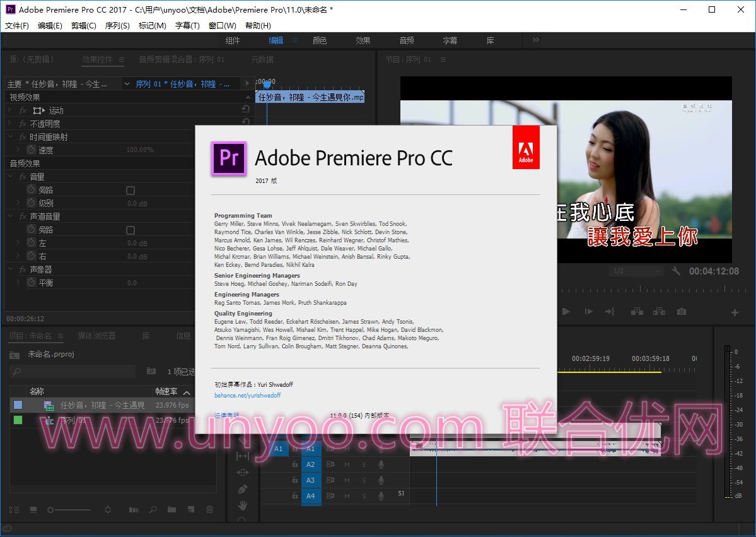Click the 法律声明 link in About dialog

tap(226, 415)
